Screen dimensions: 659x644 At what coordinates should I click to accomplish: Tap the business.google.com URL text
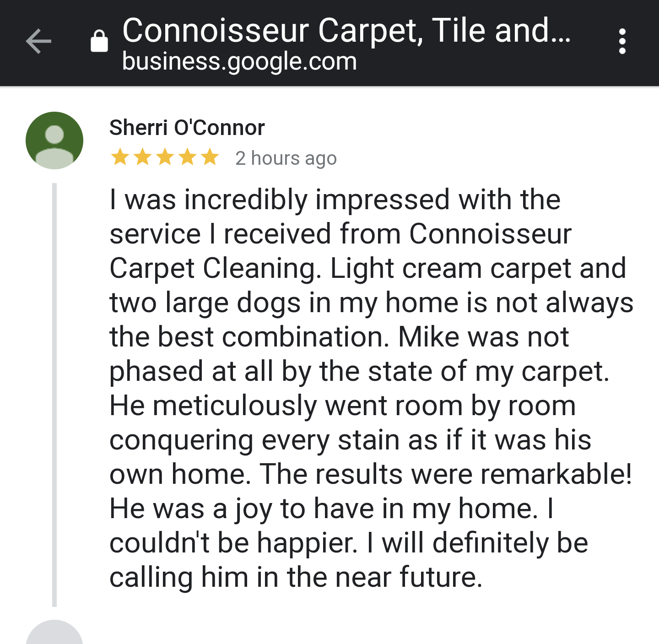(239, 61)
